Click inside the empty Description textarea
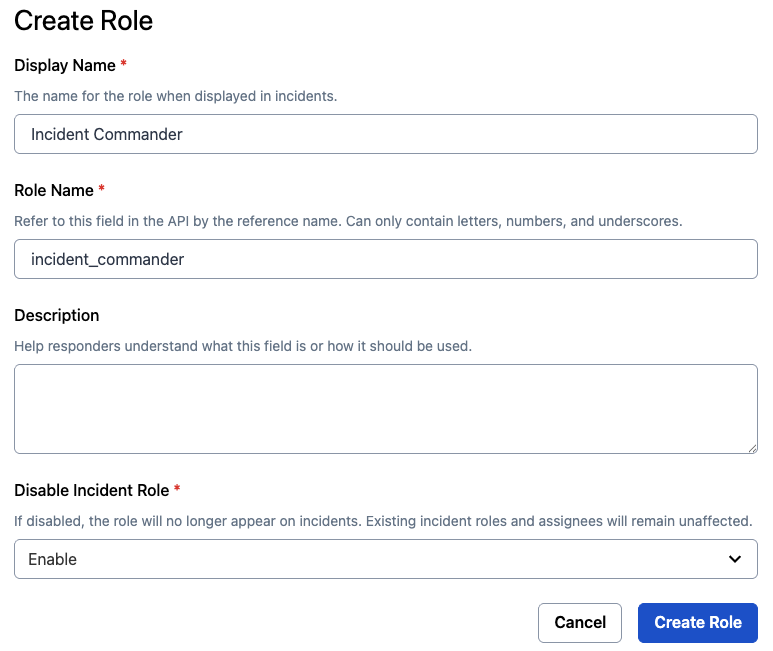Viewport: 773px width, 651px height. 385,408
